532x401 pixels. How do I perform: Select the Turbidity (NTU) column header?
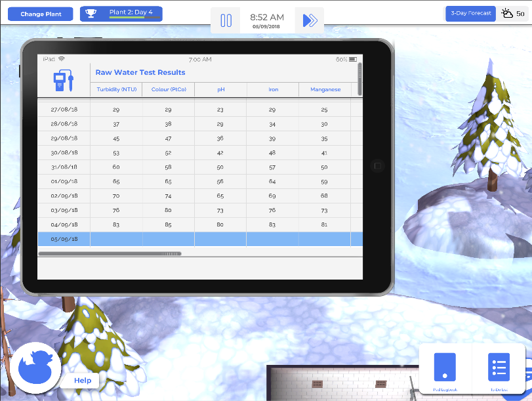116,89
